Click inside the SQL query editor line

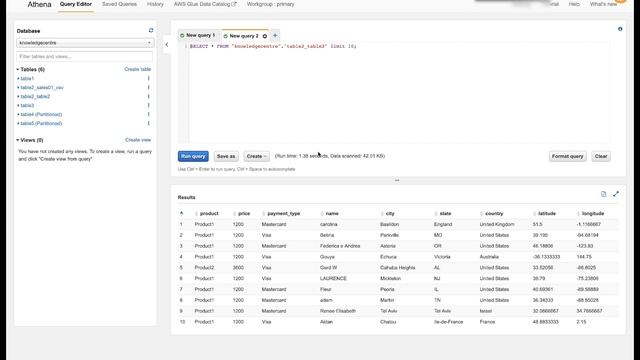click(x=273, y=47)
